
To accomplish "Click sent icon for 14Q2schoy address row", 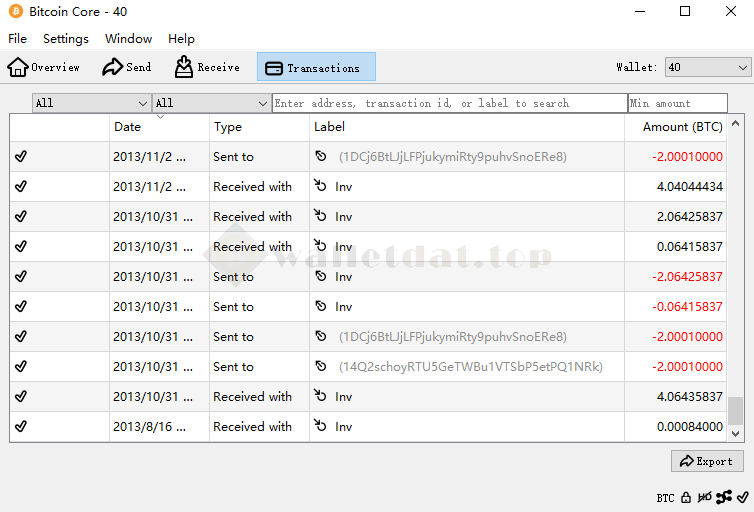I will (x=320, y=366).
